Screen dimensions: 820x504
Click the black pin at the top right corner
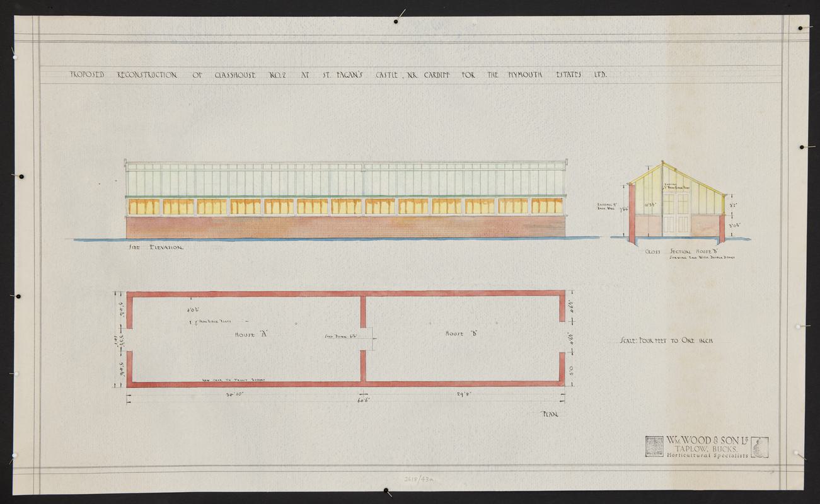tap(800, 28)
